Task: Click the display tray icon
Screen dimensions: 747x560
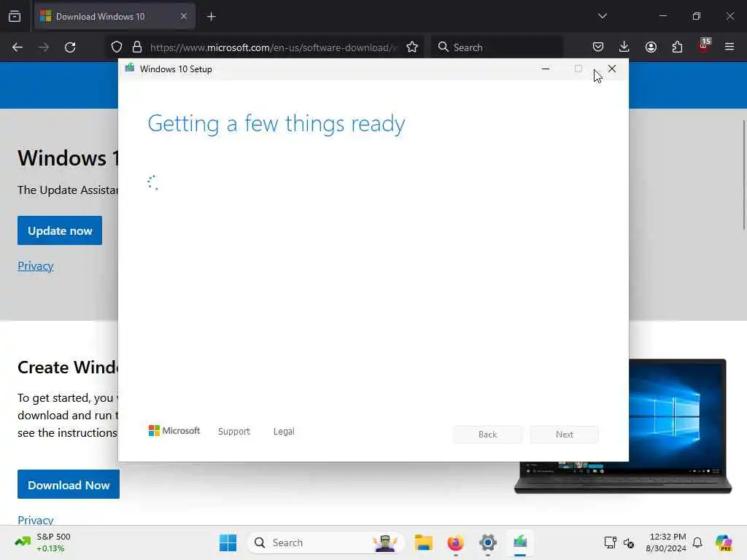Action: (610, 542)
